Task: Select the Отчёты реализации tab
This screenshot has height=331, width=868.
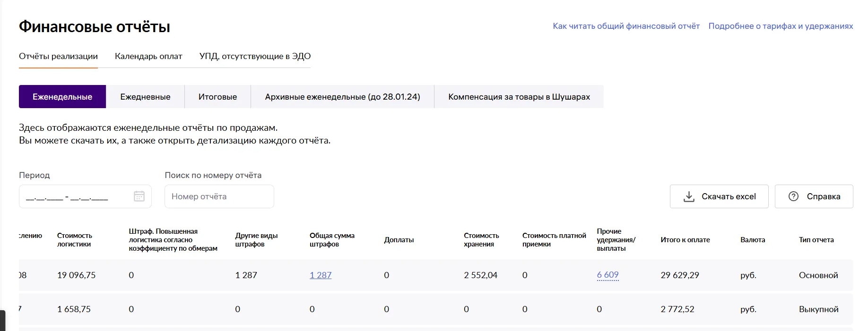Action: click(x=58, y=56)
